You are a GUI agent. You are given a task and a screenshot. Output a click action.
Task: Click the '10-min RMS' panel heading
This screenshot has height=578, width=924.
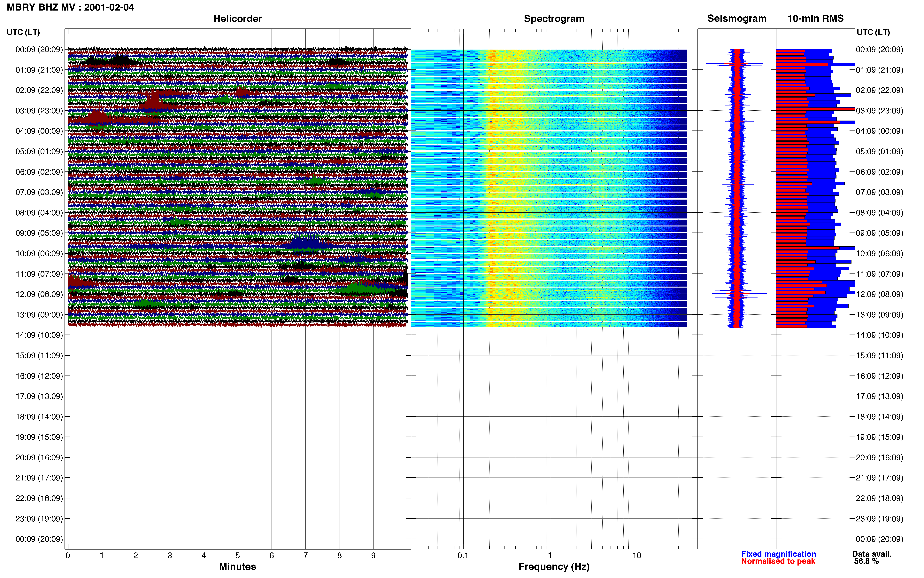pos(815,18)
